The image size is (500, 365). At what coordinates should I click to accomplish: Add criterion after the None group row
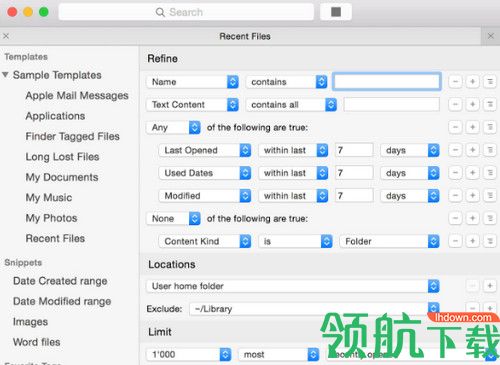(472, 219)
